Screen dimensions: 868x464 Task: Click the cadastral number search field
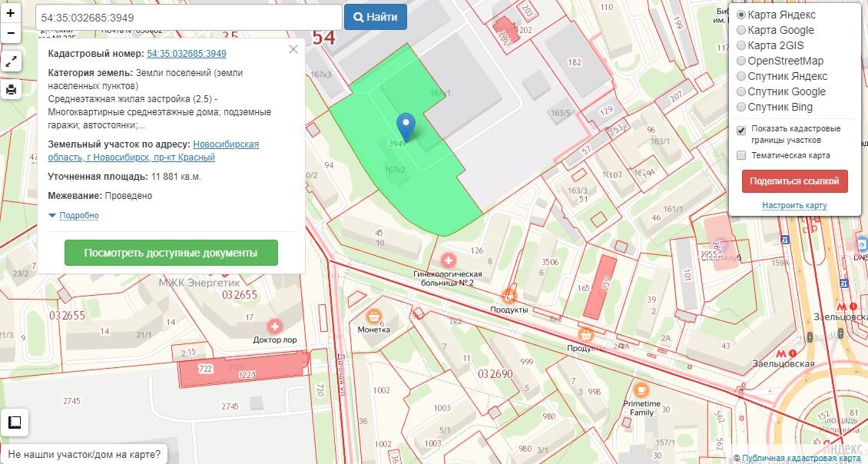189,17
